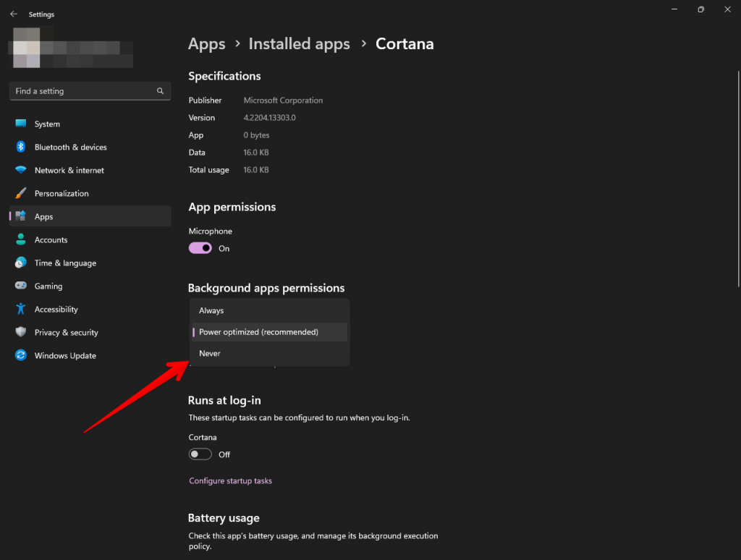Open Configure startup tasks link
741x560 pixels.
pos(230,480)
